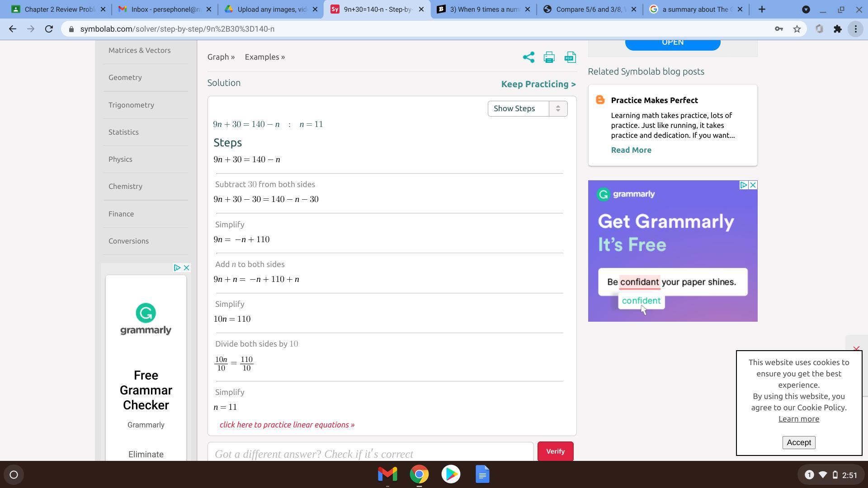This screenshot has width=868, height=488.
Task: Open the Play Store shelf icon
Action: coord(451,474)
